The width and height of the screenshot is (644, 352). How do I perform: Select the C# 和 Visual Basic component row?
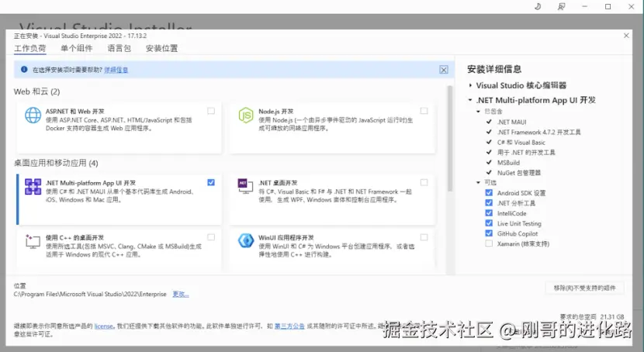521,143
